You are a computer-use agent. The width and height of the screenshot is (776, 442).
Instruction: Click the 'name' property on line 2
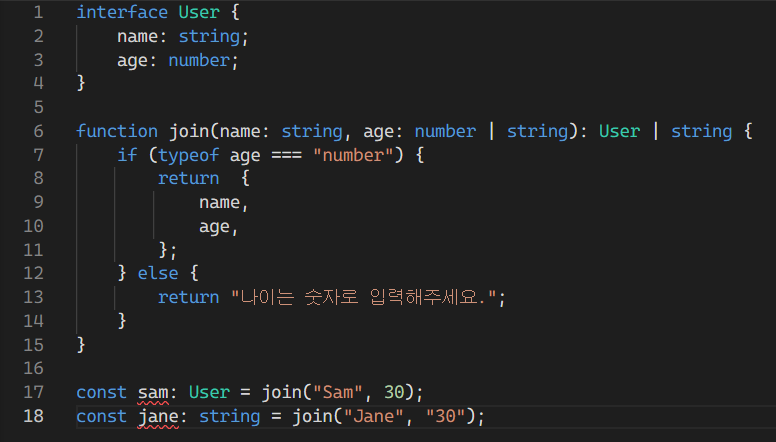pyautogui.click(x=137, y=36)
